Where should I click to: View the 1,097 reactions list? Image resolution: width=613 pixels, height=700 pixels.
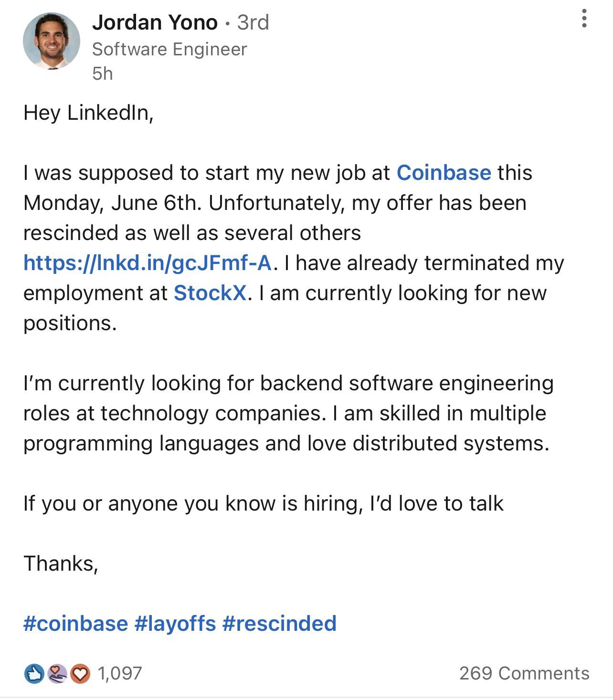(x=119, y=674)
